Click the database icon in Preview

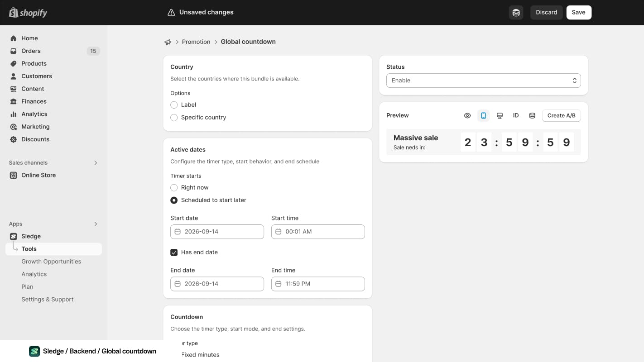[x=532, y=116]
